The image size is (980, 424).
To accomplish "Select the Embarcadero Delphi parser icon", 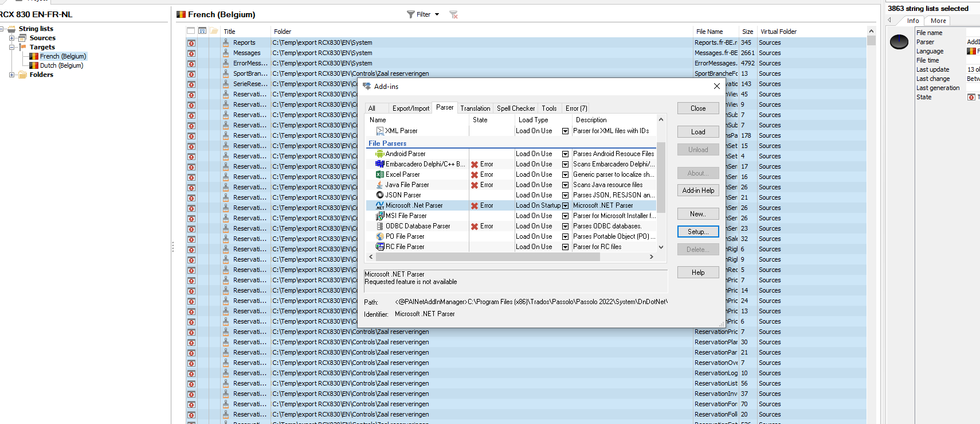I will (x=379, y=164).
